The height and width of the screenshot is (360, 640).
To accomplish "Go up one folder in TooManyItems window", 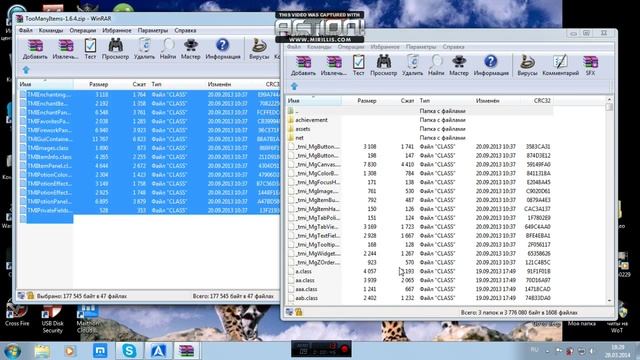I will 26,70.
